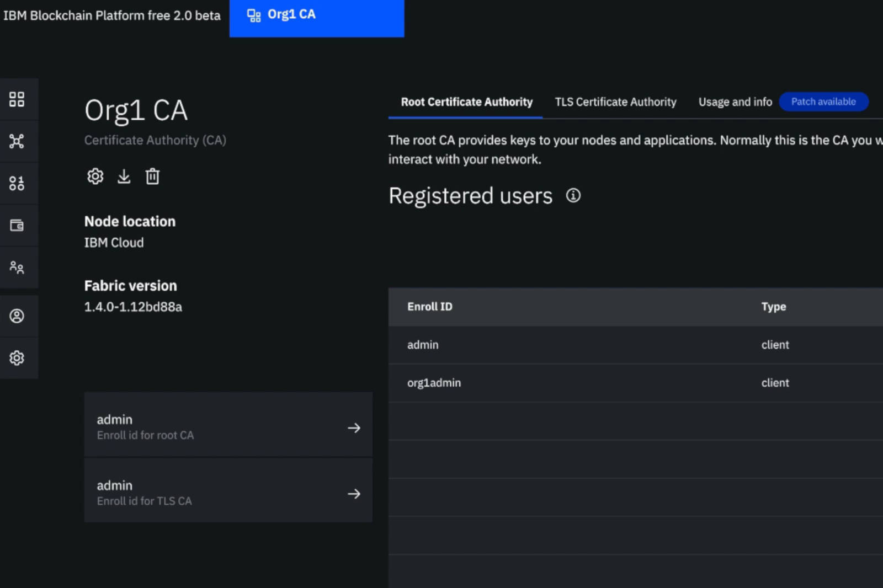
Task: Click the delete trash icon for Org1 CA
Action: (x=152, y=176)
